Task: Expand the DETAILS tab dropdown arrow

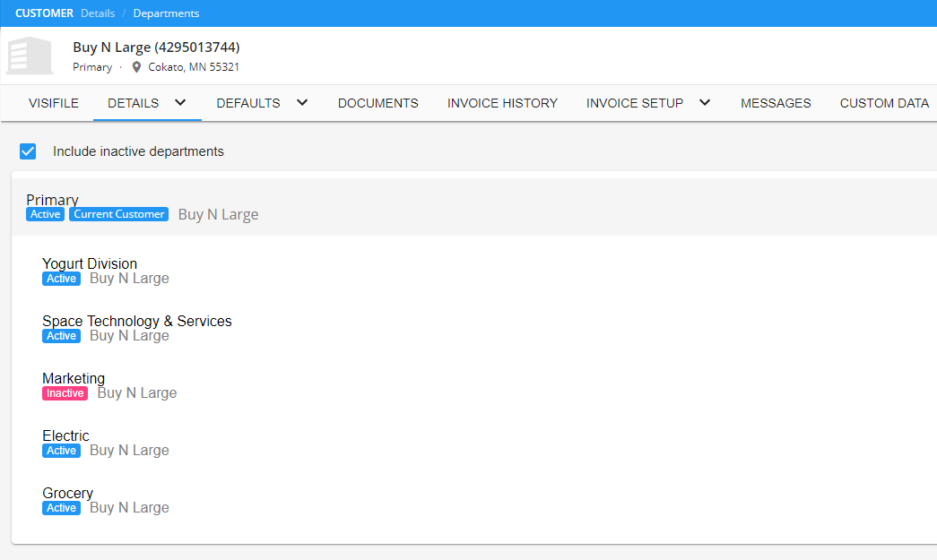Action: pos(180,103)
